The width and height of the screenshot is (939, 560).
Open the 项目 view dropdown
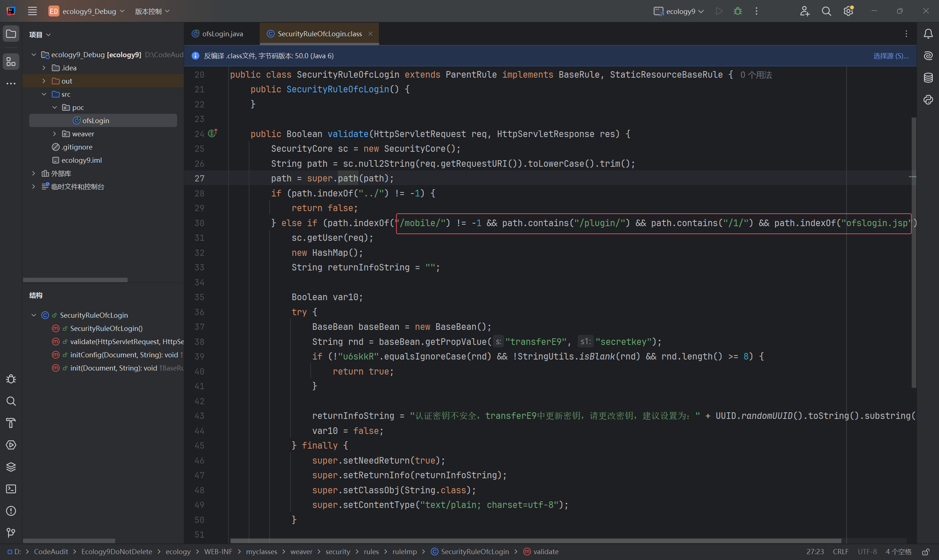(40, 35)
